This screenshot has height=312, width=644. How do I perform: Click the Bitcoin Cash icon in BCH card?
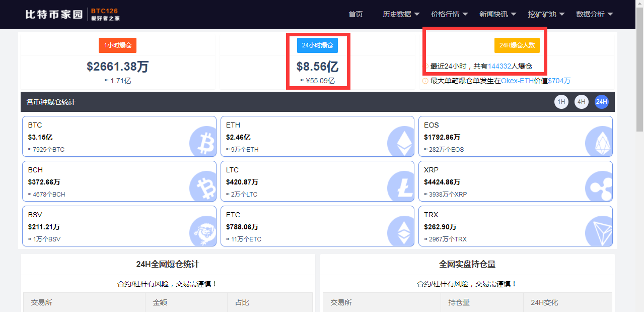(x=202, y=186)
